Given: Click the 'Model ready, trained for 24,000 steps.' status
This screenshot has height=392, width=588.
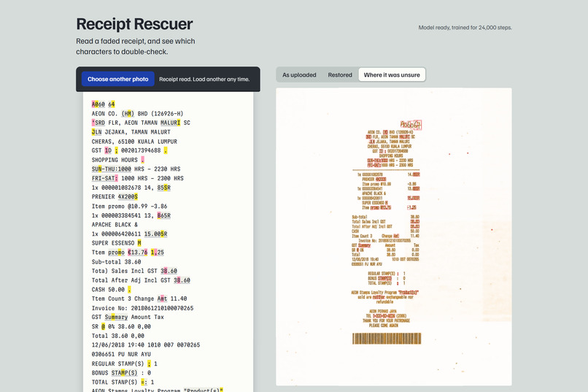Looking at the screenshot, I should (x=465, y=28).
